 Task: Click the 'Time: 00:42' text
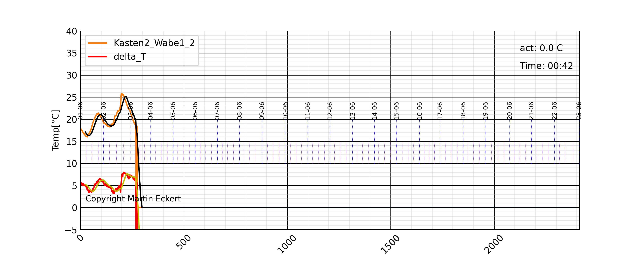click(546, 66)
